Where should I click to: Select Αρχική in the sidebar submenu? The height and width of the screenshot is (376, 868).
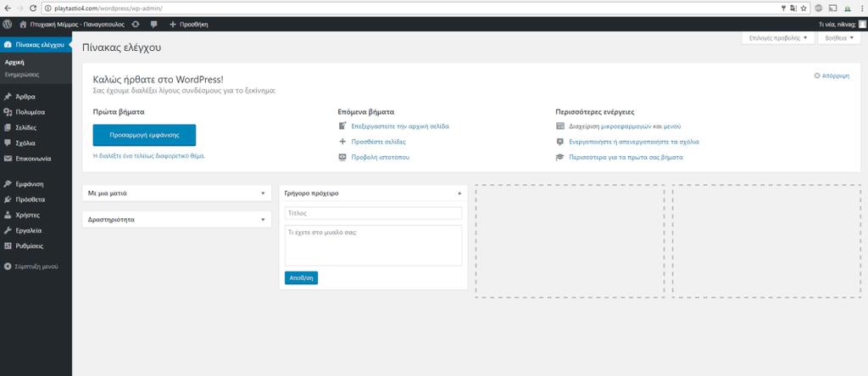click(14, 63)
